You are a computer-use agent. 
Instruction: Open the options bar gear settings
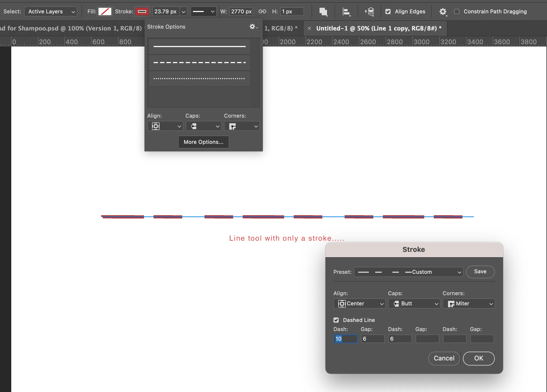[443, 12]
